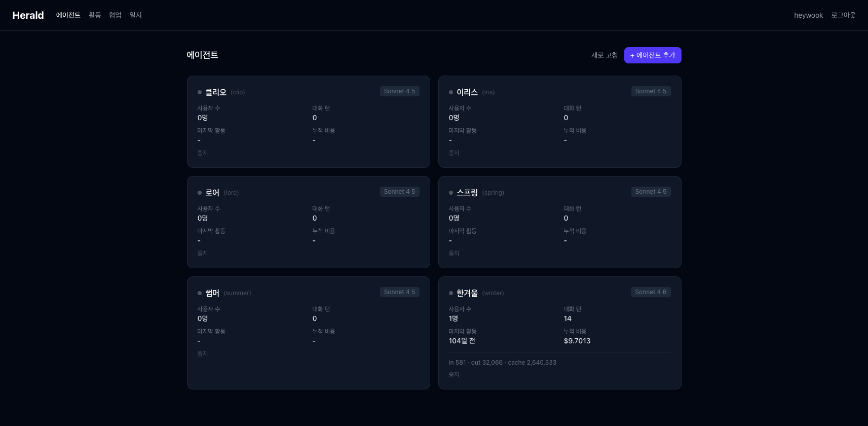
Task: Log out via 로그아웃
Action: 843,15
